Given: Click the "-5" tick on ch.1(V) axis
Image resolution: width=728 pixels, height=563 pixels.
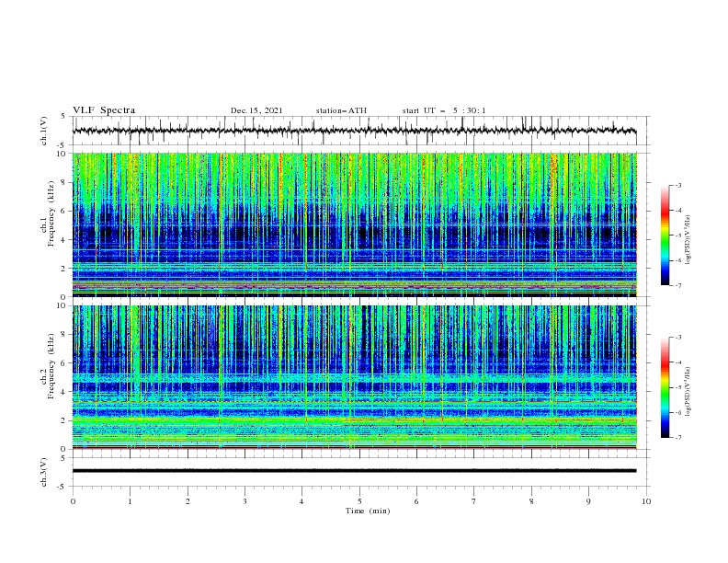Looking at the screenshot, I should 62,145.
